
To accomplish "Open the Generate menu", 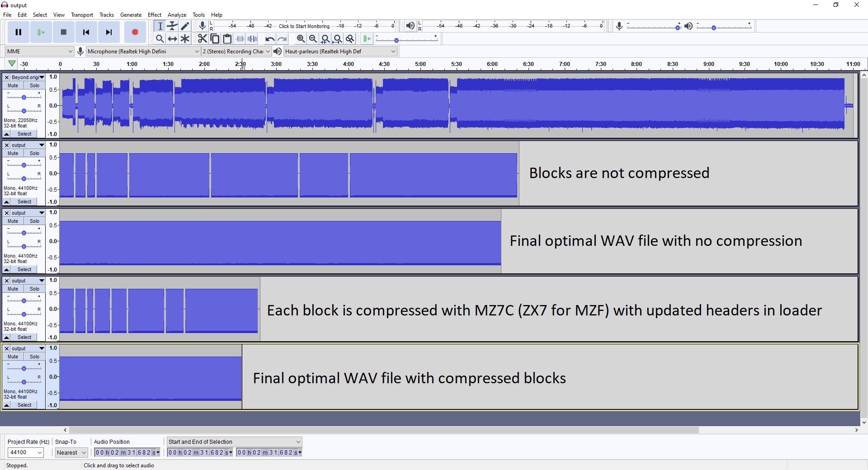I will (131, 15).
